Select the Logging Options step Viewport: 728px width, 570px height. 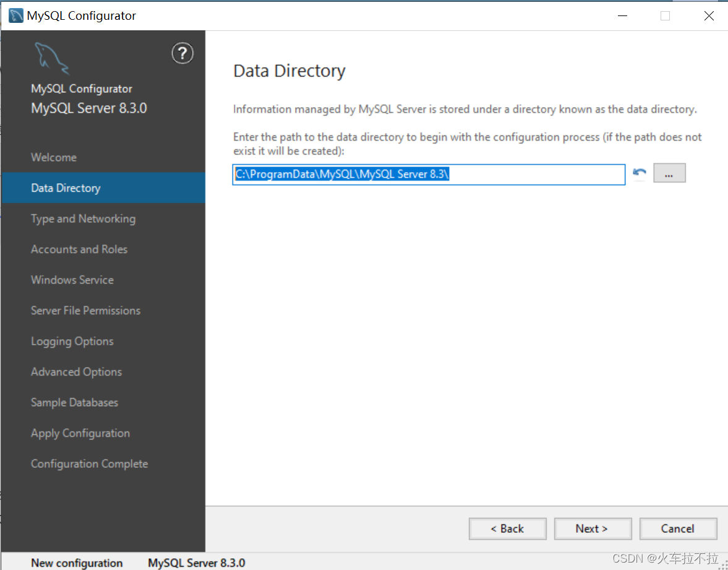103,341
